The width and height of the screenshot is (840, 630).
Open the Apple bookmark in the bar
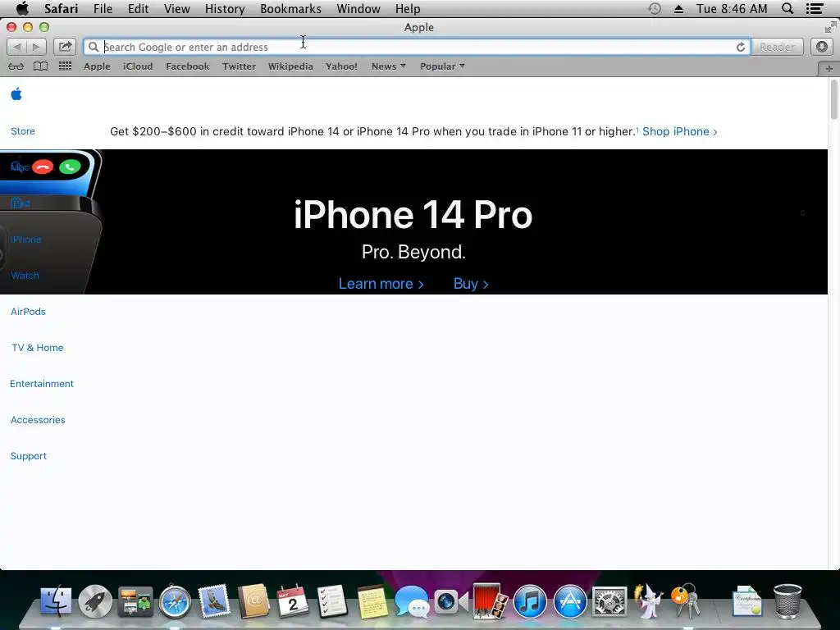[x=97, y=66]
